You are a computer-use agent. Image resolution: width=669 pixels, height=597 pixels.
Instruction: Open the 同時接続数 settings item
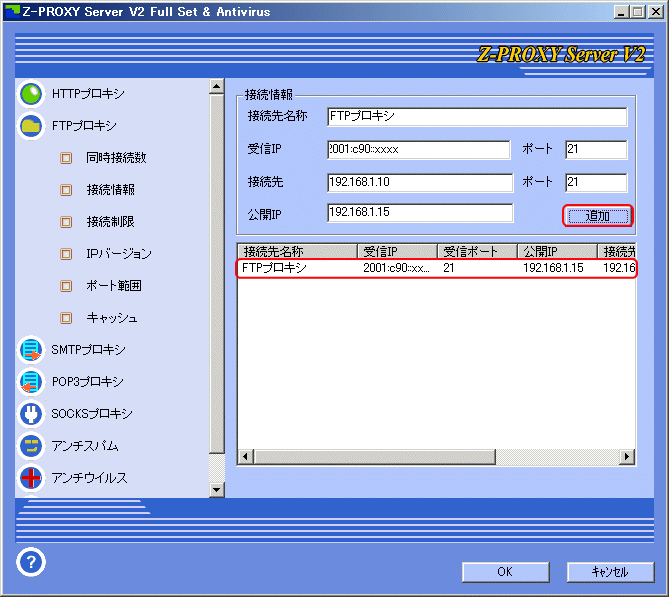click(116, 158)
